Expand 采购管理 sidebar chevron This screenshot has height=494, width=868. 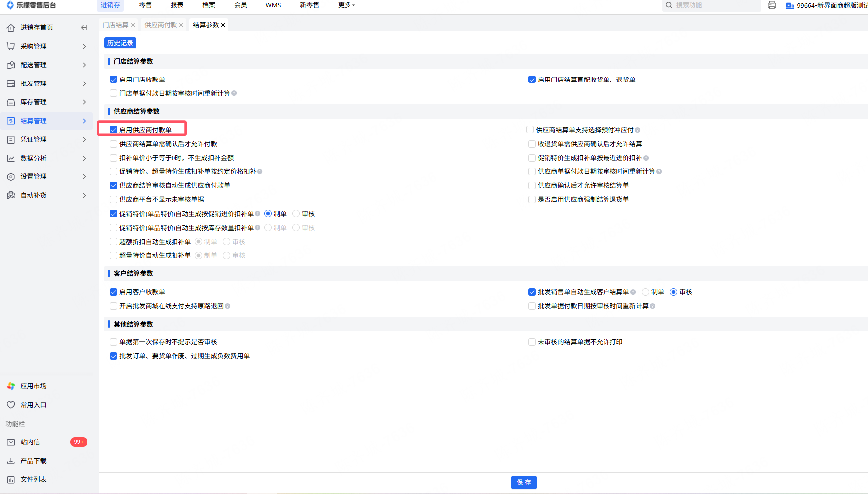84,46
